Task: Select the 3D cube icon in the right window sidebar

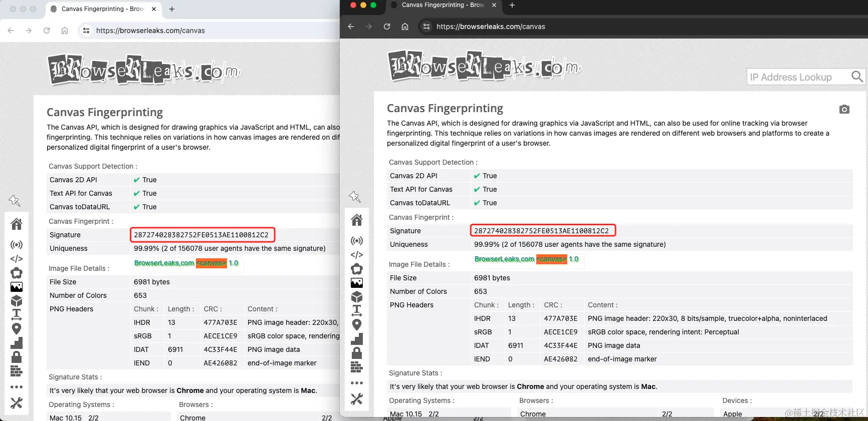Action: pyautogui.click(x=357, y=297)
